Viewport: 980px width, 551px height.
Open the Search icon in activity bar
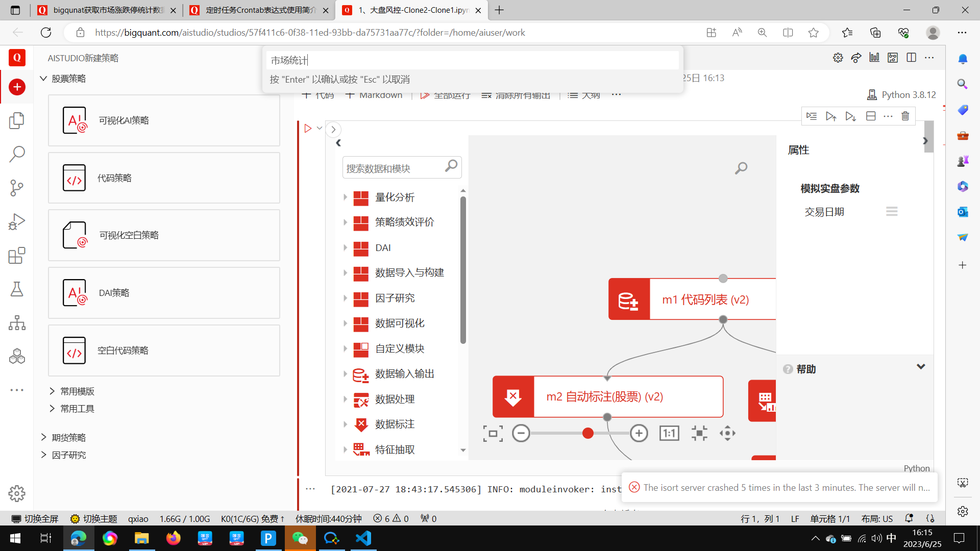coord(17,154)
